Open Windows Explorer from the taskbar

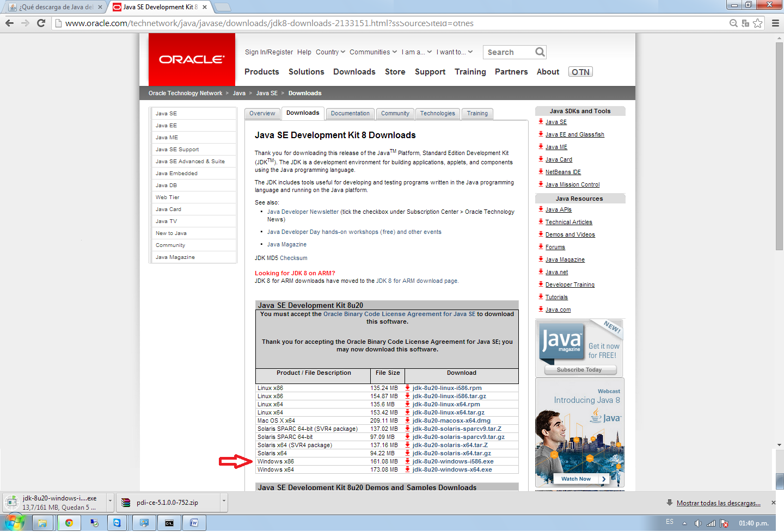[42, 523]
